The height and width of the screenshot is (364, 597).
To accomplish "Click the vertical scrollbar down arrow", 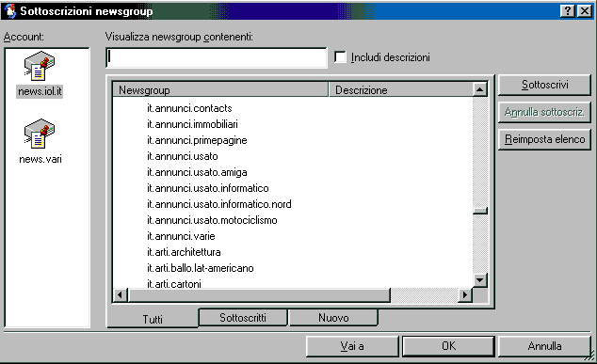I will (479, 280).
